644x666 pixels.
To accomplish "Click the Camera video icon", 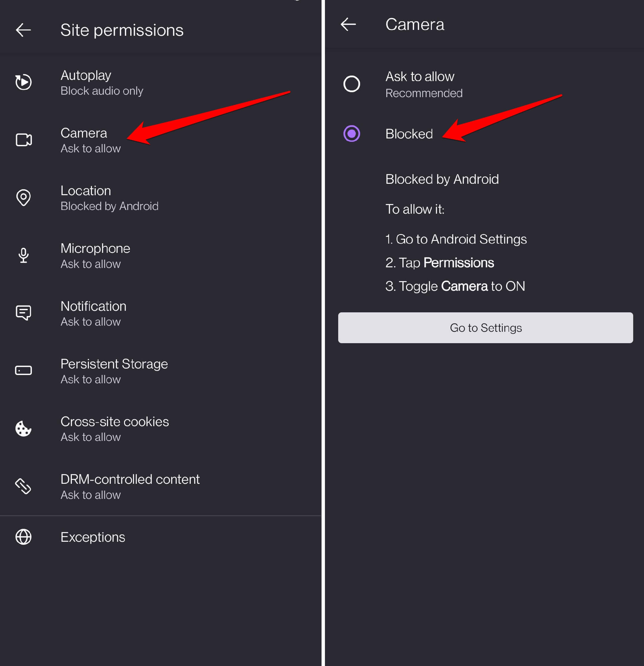I will (23, 140).
